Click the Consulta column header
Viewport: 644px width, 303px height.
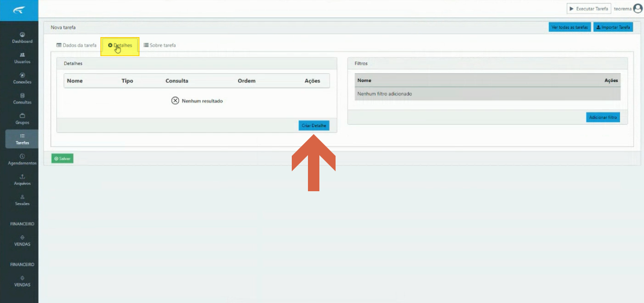point(177,81)
